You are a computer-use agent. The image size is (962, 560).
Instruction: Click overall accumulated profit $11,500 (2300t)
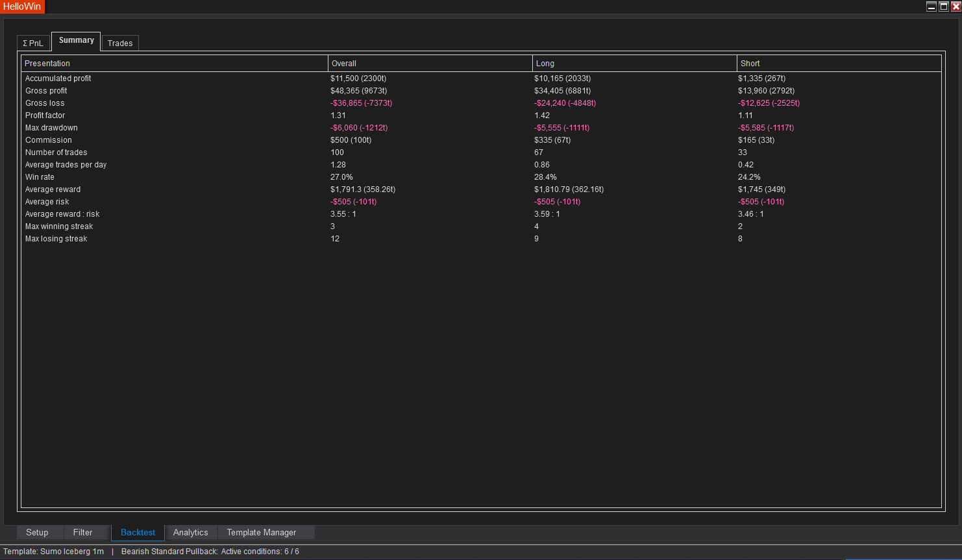coord(358,79)
